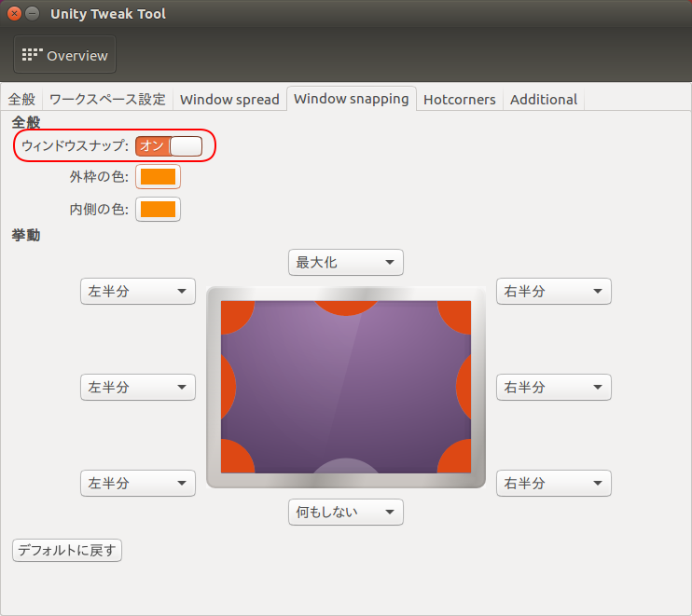Expand the top-right 右半分 dropdown
This screenshot has width=692, height=616.
tap(554, 291)
